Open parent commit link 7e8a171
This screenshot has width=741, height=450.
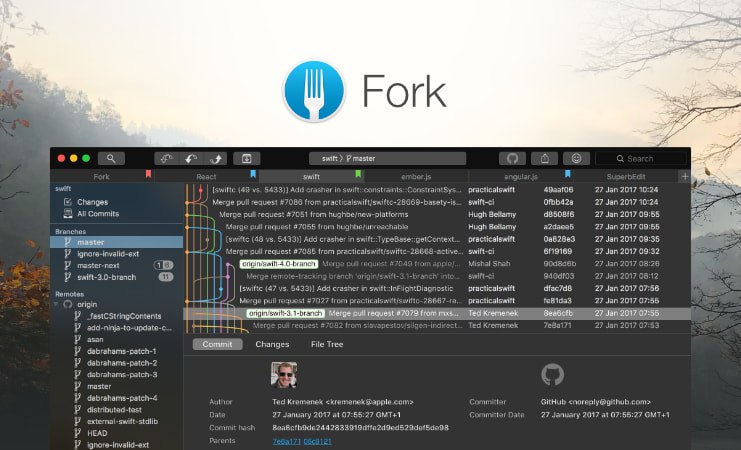286,441
